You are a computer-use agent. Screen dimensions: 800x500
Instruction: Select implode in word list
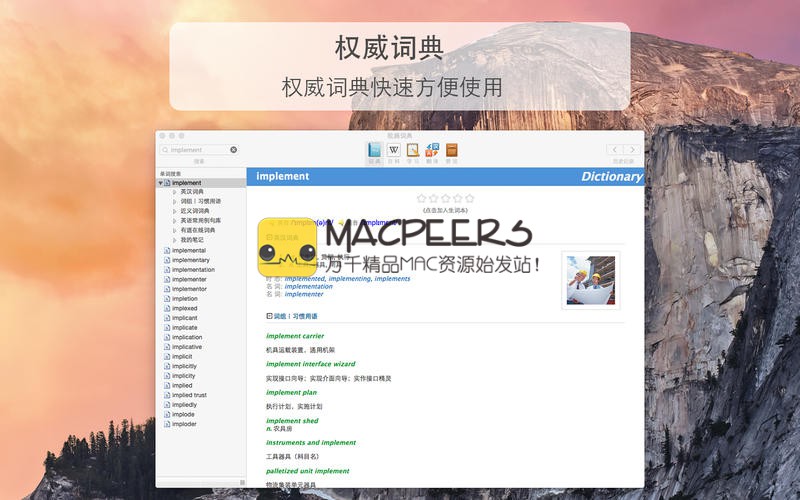tap(183, 415)
